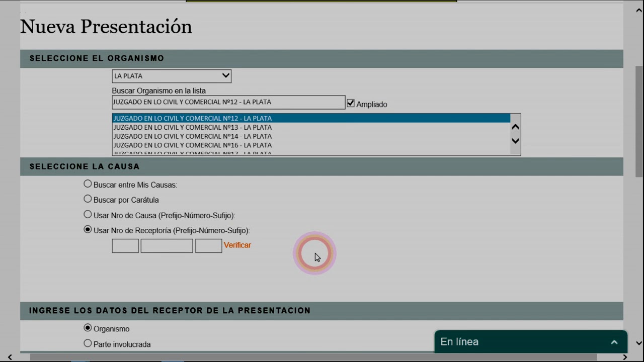This screenshot has height=362, width=644.
Task: Click the horizontal scrollbar left arrow
Action: pyautogui.click(x=10, y=357)
